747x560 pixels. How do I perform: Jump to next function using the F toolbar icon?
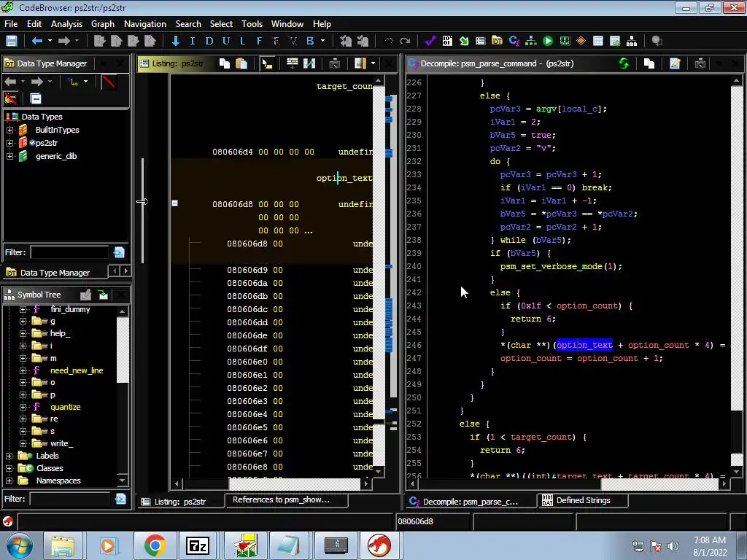pos(259,41)
